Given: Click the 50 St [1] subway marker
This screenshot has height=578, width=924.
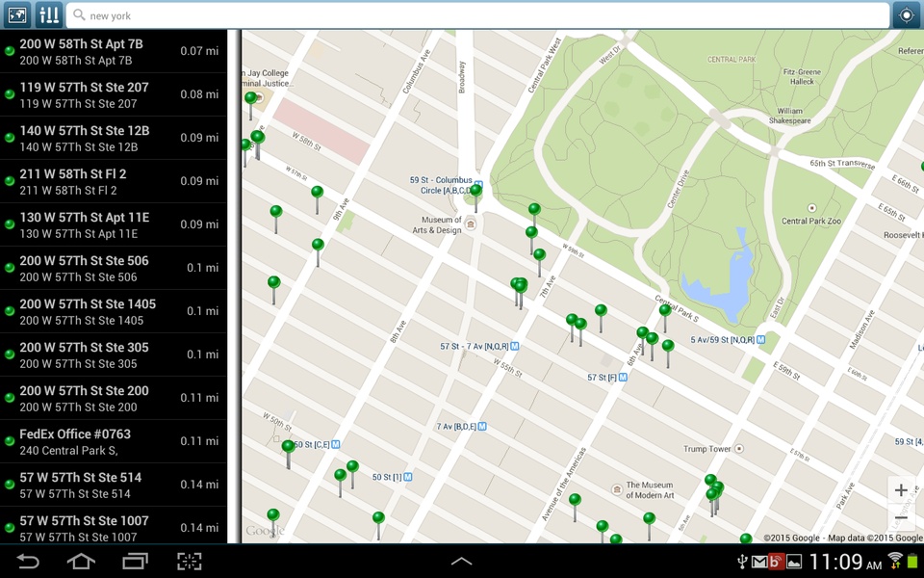Looking at the screenshot, I should pyautogui.click(x=408, y=477).
